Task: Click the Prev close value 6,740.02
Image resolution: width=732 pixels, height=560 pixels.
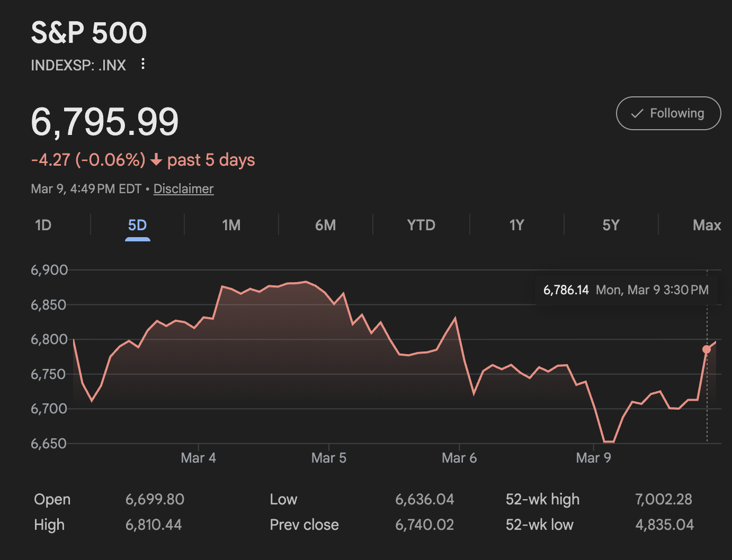Action: click(424, 525)
